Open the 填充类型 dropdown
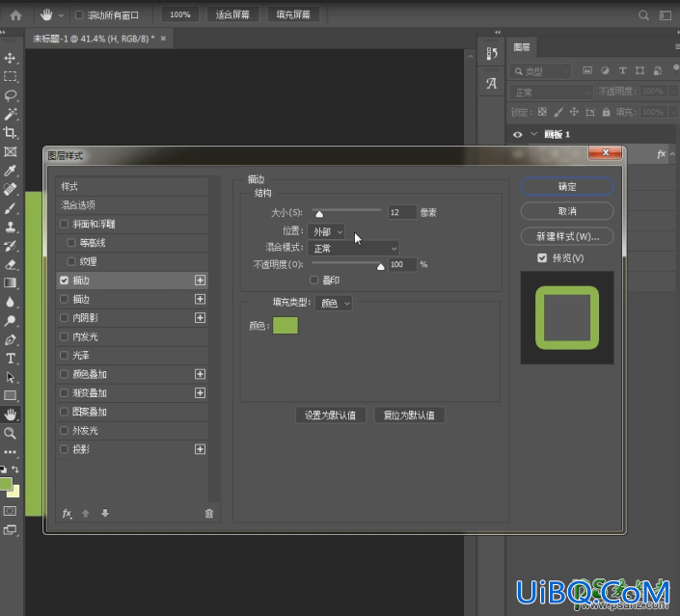This screenshot has height=616, width=680. (x=334, y=303)
